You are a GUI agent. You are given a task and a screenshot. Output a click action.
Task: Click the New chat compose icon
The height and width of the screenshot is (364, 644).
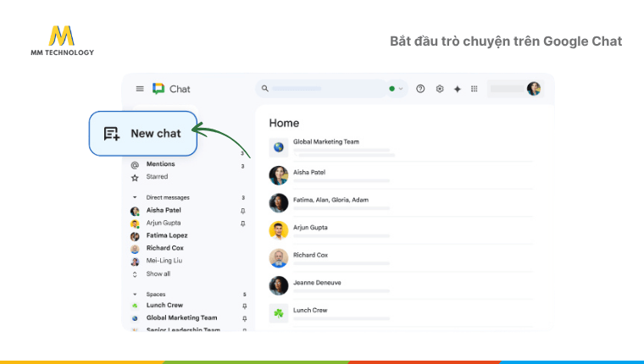pyautogui.click(x=111, y=134)
